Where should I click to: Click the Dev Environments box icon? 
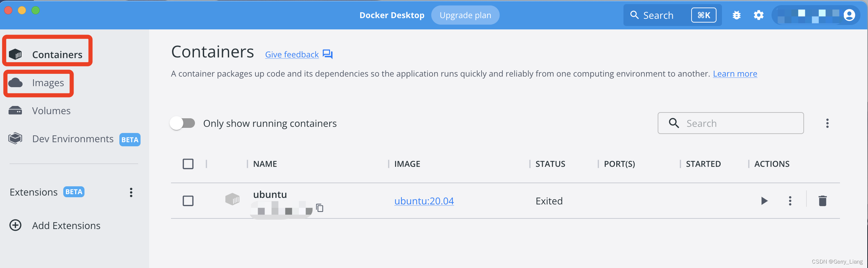(x=15, y=138)
